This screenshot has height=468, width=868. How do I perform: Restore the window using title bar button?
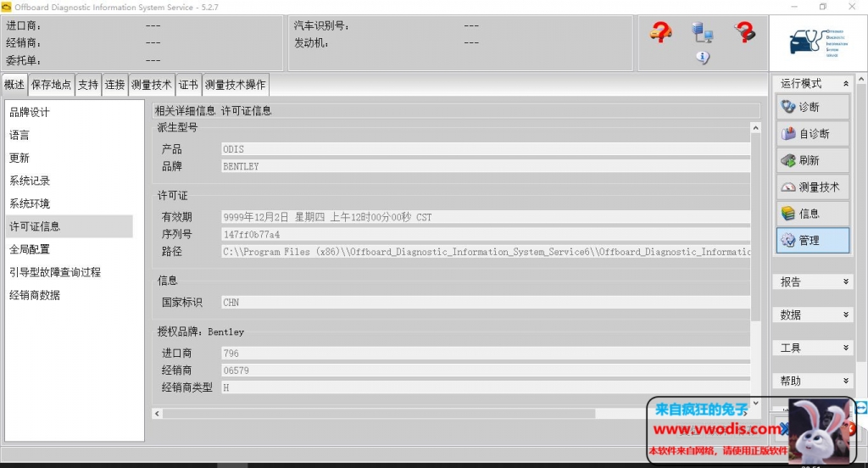pos(822,7)
